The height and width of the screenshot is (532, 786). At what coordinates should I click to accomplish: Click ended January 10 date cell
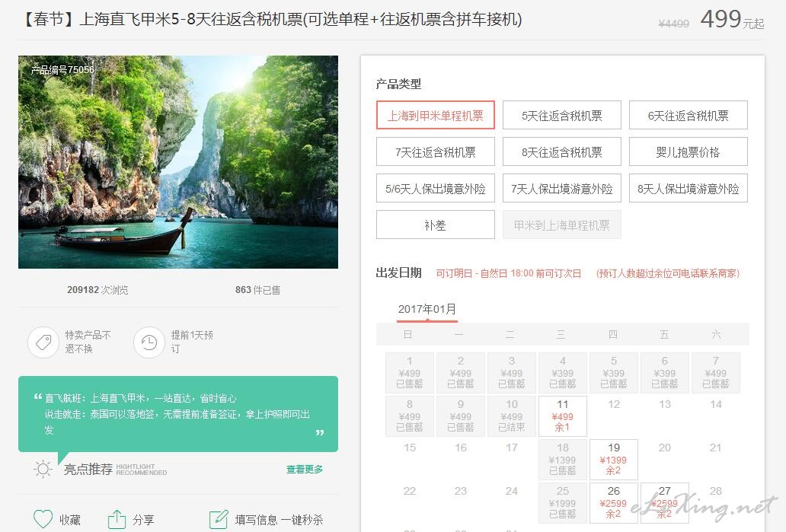[511, 416]
